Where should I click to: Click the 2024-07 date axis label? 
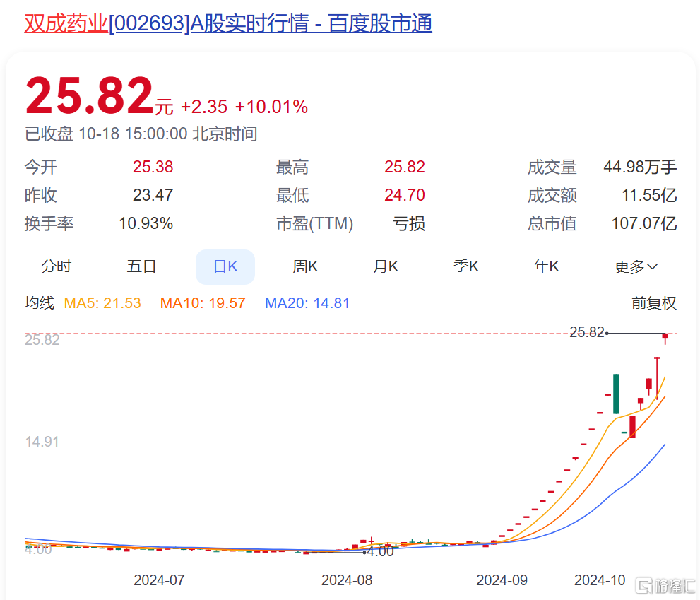(x=159, y=580)
